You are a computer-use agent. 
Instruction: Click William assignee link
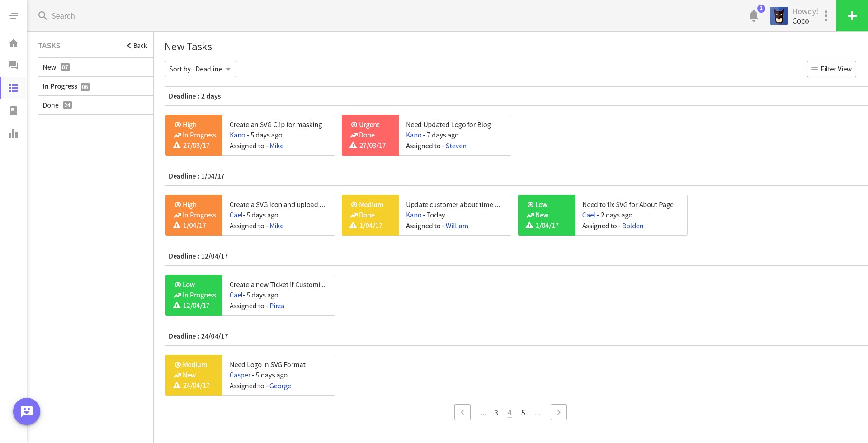coord(457,226)
